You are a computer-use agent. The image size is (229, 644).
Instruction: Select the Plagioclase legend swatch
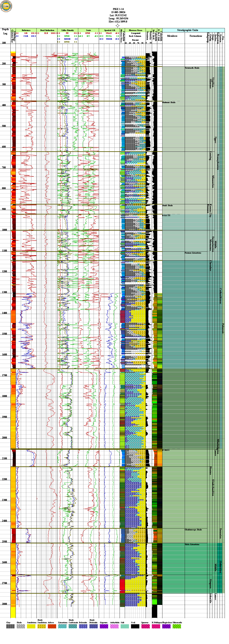click(166, 626)
